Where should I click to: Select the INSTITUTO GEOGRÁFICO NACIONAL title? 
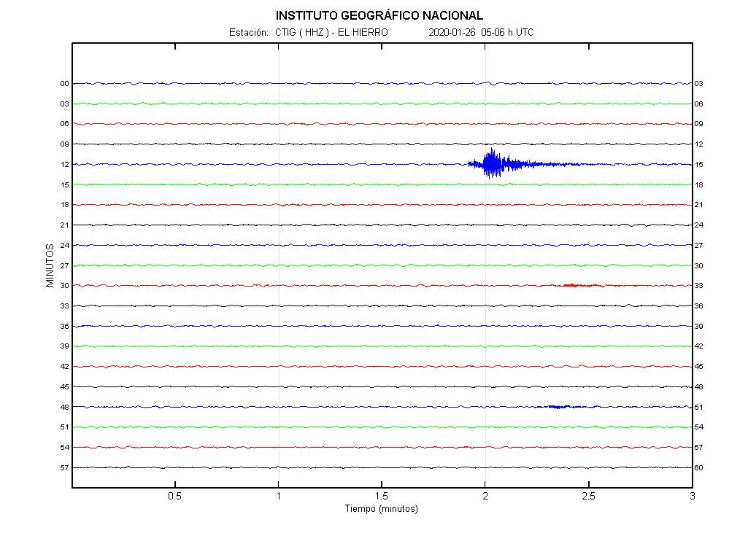(x=379, y=15)
